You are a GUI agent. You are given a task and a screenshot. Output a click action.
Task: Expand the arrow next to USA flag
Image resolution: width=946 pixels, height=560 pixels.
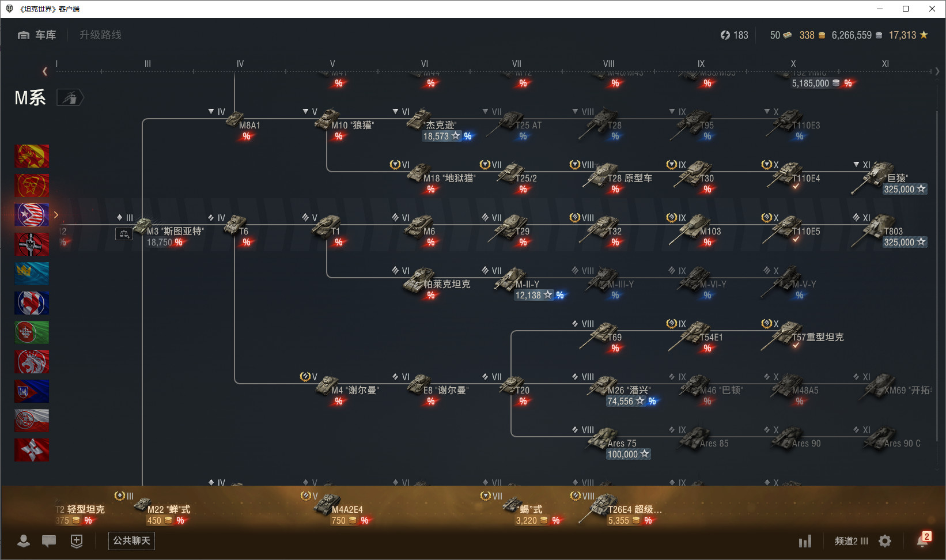point(56,215)
